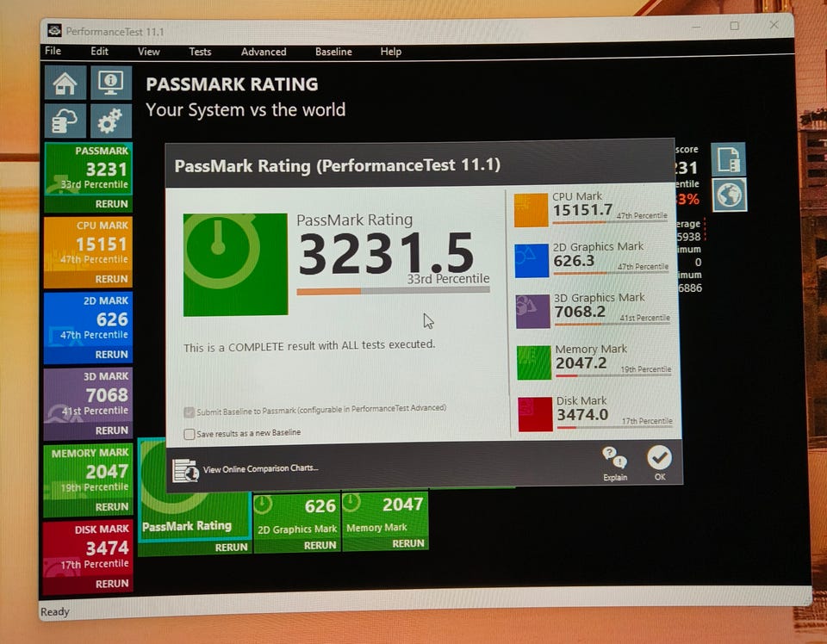
Task: Click the Ready status bar text
Action: point(55,611)
